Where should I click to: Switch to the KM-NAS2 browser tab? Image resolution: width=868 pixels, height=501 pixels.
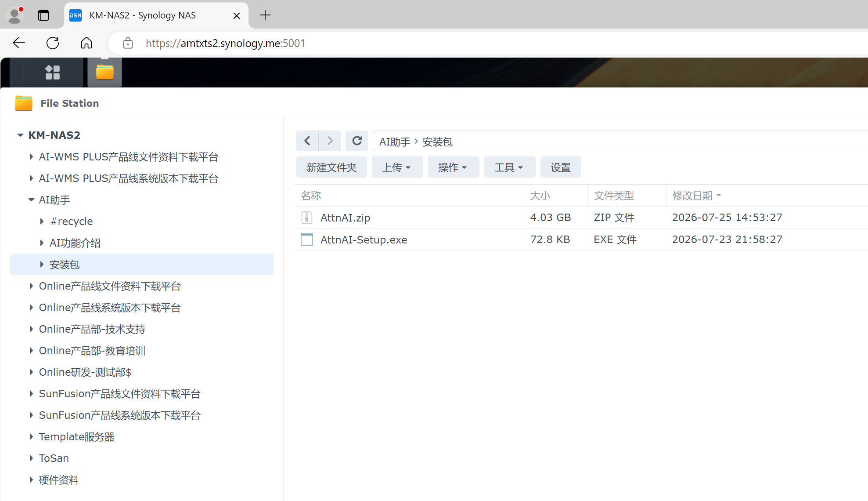click(x=156, y=16)
